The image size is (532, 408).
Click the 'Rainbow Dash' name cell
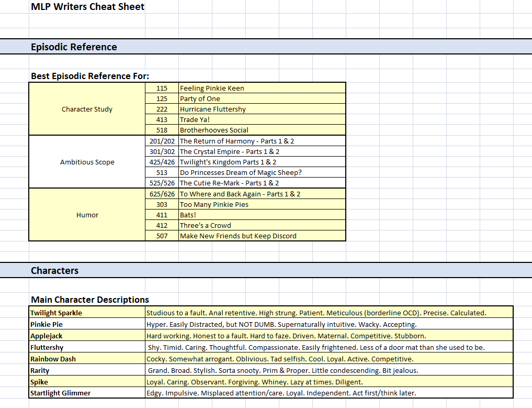87,359
